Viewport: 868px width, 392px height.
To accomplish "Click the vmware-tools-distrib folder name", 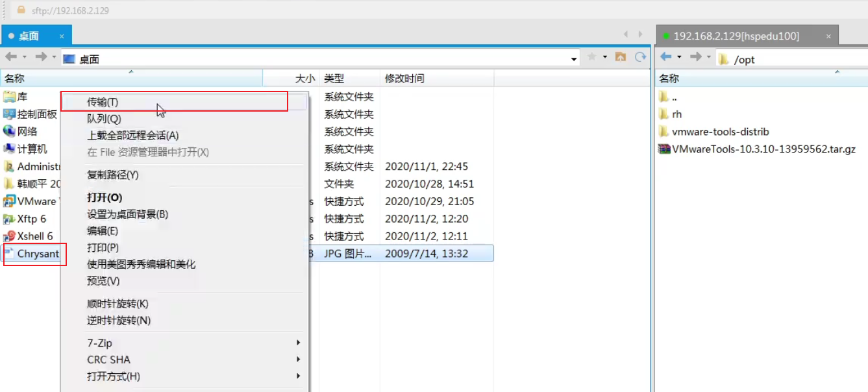I will 721,132.
